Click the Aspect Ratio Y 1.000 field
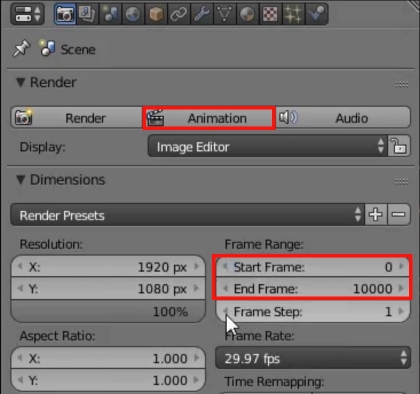 click(108, 380)
